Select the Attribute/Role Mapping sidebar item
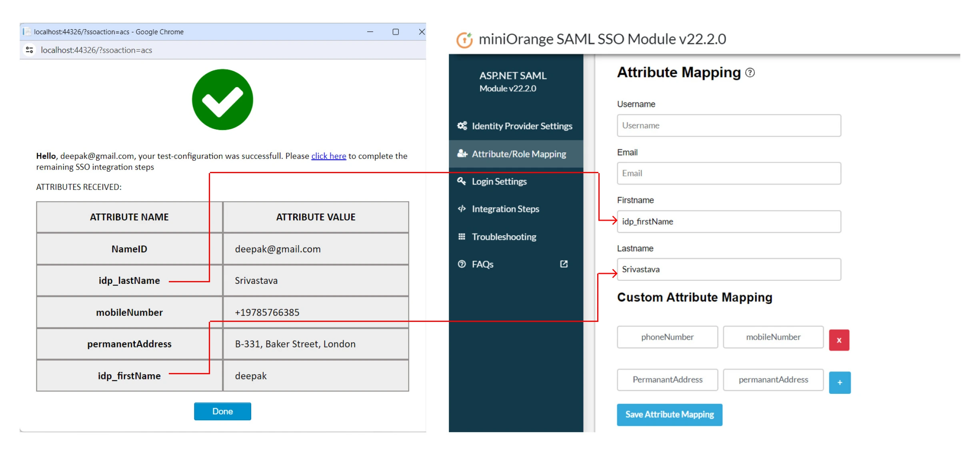The width and height of the screenshot is (980, 455). [x=516, y=154]
